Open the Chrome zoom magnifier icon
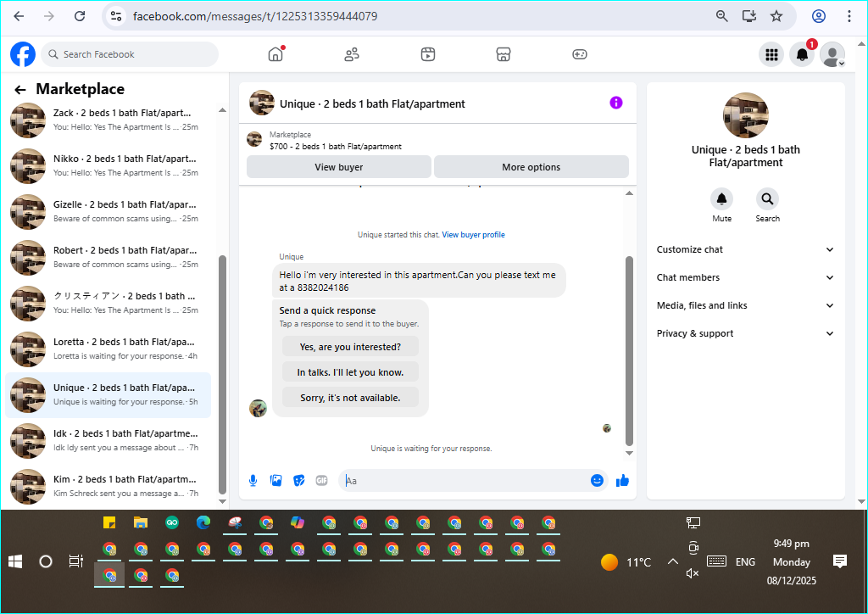Screen dimensions: 868x614 point(722,16)
